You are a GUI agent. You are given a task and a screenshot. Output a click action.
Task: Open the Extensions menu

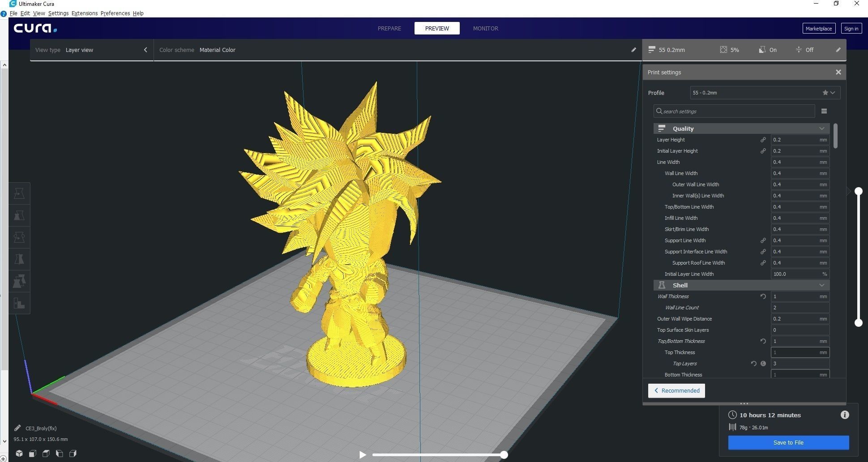85,13
